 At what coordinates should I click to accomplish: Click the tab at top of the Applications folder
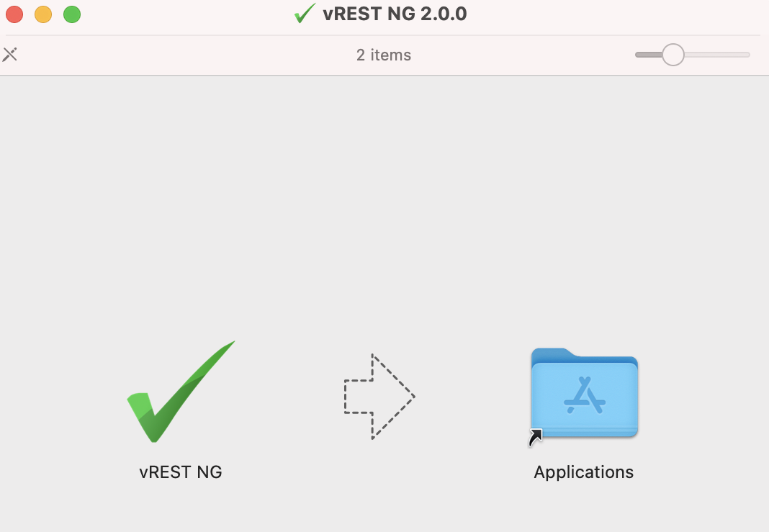coord(552,354)
